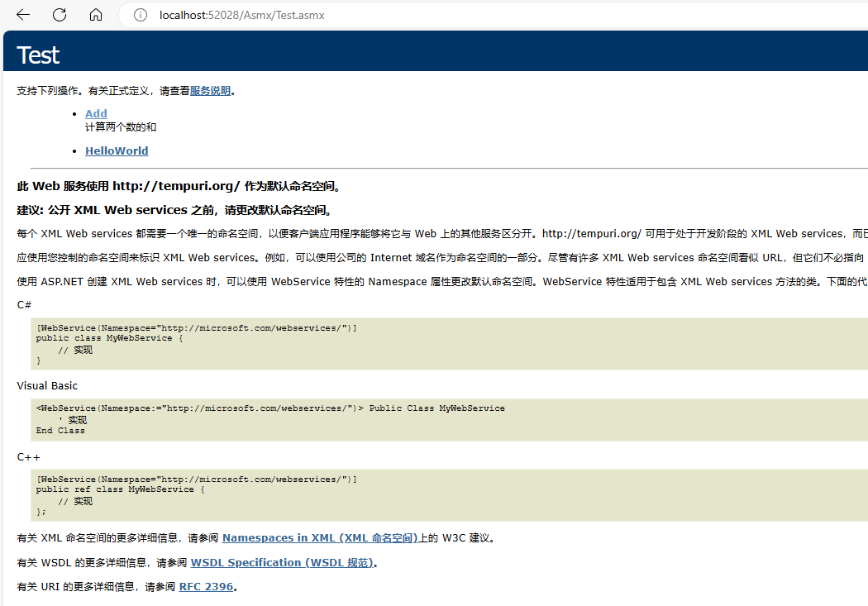Open the 服务说明 service description link
Viewport: 868px width, 606px height.
[210, 91]
